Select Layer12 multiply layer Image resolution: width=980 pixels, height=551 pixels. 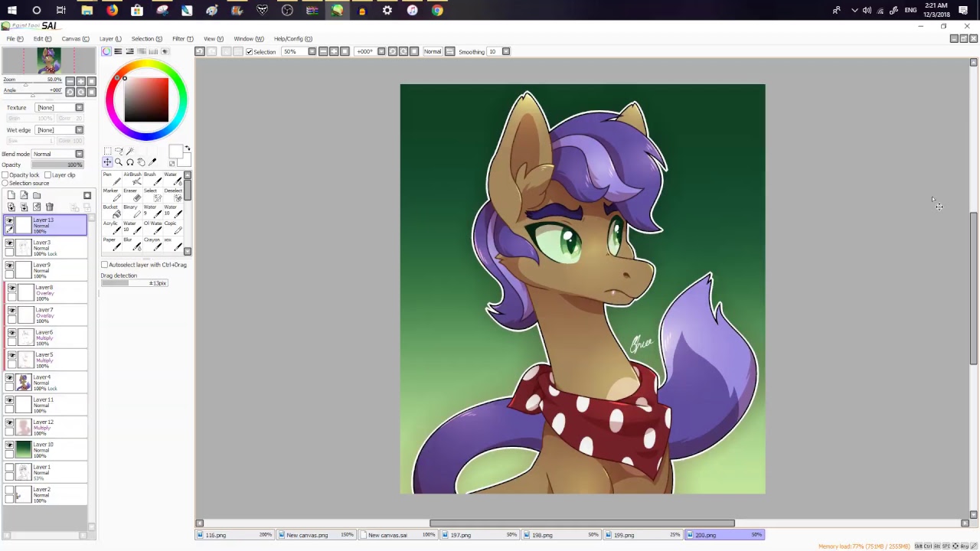coord(46,427)
